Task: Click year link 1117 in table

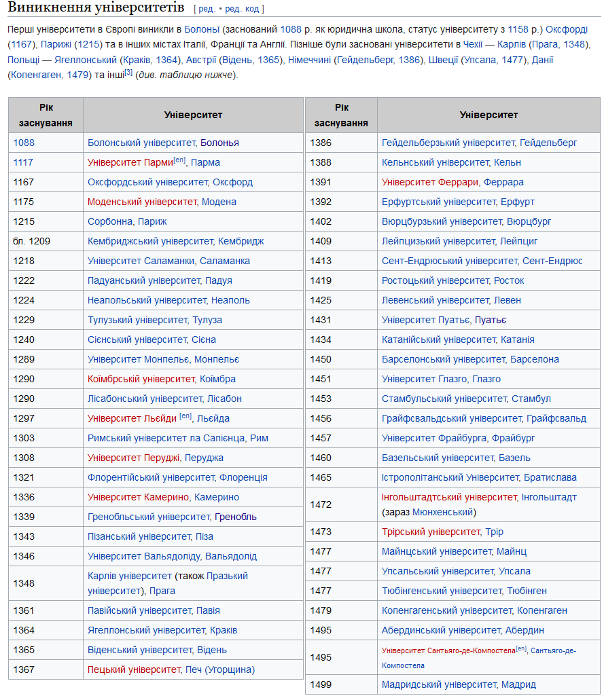Action: coord(23,162)
